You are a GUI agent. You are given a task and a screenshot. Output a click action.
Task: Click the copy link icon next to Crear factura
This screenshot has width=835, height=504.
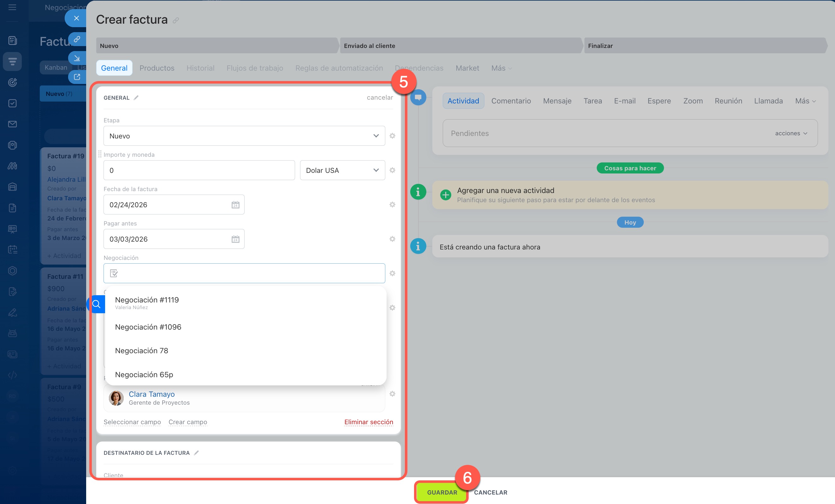pos(175,20)
